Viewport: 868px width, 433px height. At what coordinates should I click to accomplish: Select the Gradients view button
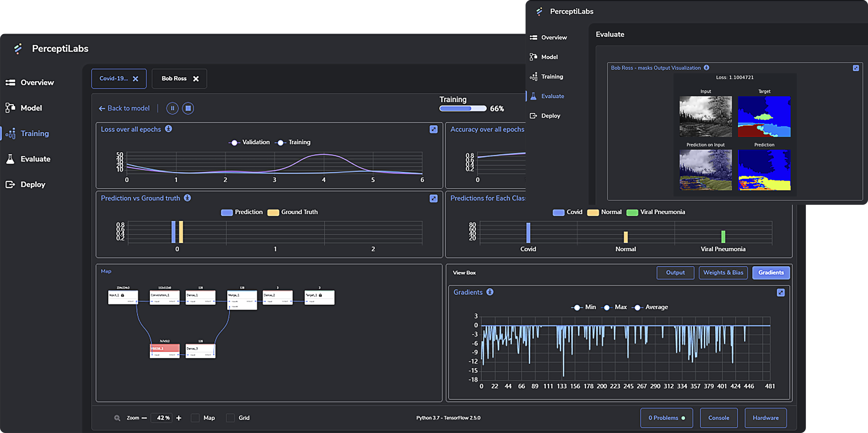(x=771, y=273)
